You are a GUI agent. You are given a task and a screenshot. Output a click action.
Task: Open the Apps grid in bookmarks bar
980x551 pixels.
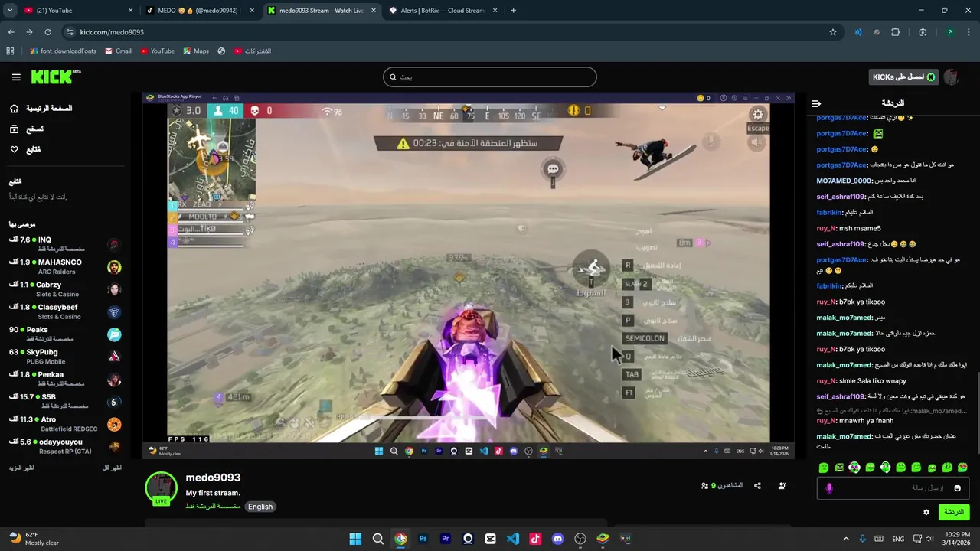(10, 51)
